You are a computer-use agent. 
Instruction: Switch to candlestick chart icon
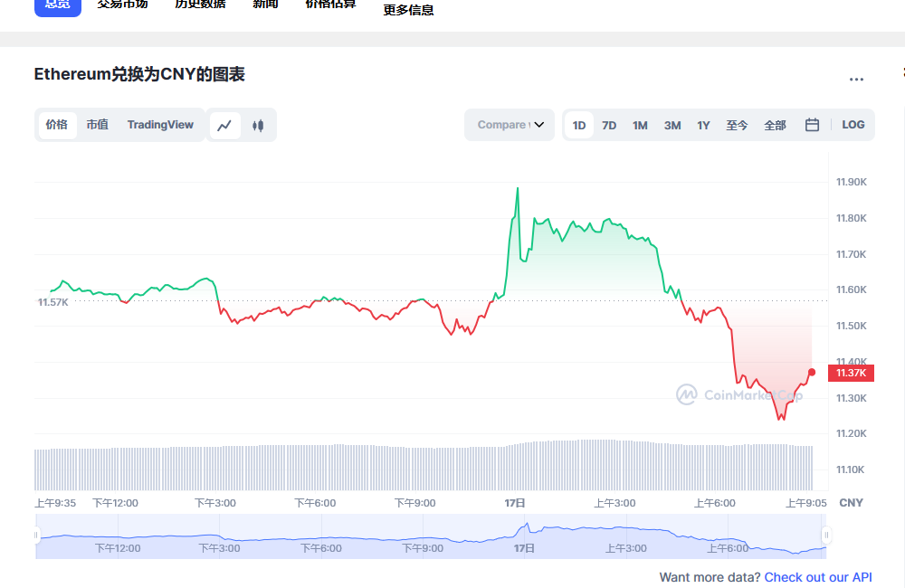(x=258, y=125)
